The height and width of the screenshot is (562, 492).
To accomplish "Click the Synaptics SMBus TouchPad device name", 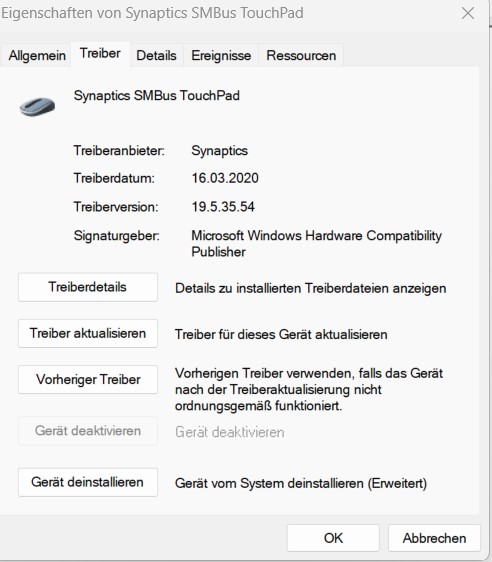I will [x=157, y=96].
